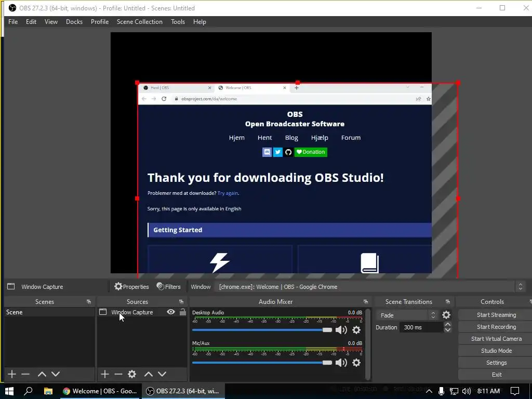Open the Help menu

coord(199,22)
